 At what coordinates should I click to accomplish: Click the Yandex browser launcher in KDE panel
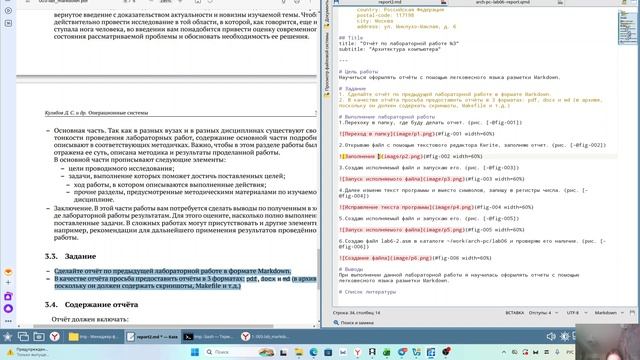click(54, 337)
